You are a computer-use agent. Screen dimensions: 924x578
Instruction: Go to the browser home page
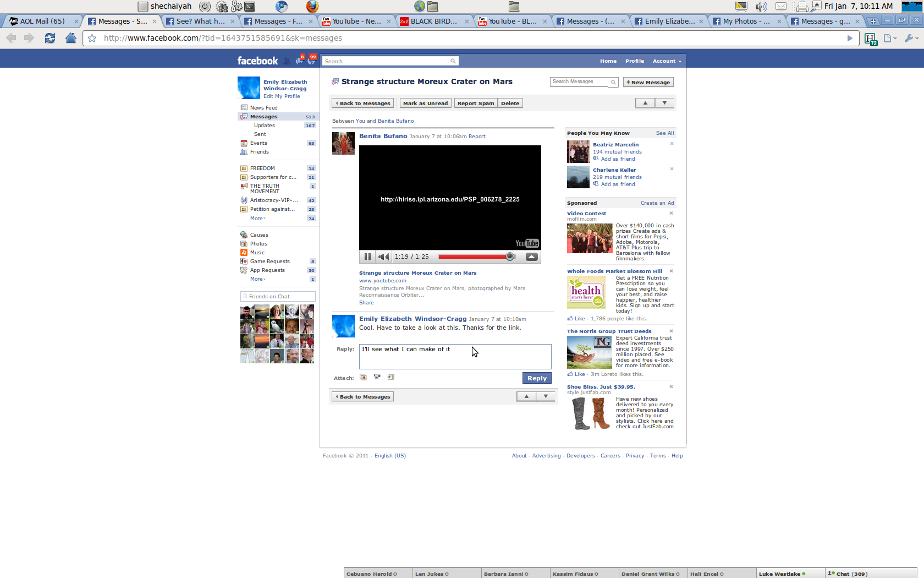click(71, 38)
